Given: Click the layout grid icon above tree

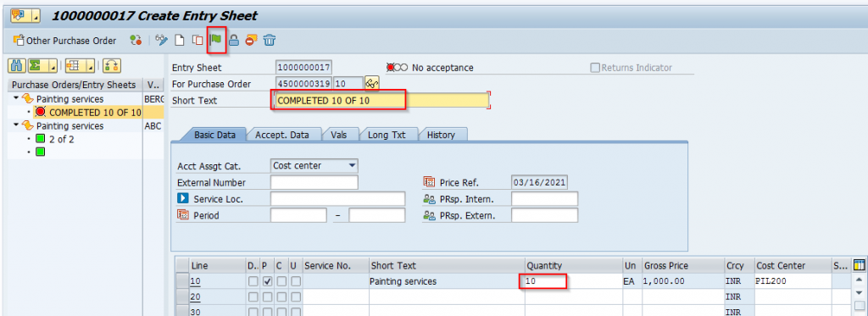Looking at the screenshot, I should click(73, 66).
